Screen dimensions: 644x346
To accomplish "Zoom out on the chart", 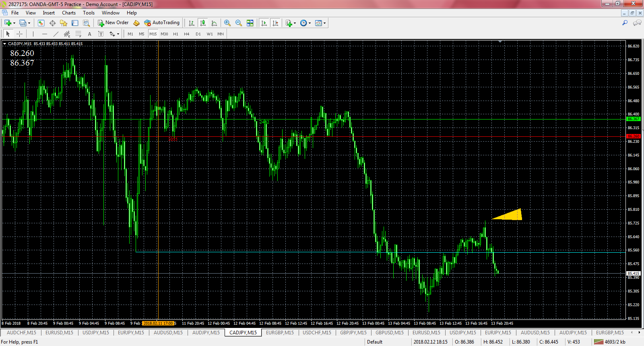I will (x=239, y=23).
